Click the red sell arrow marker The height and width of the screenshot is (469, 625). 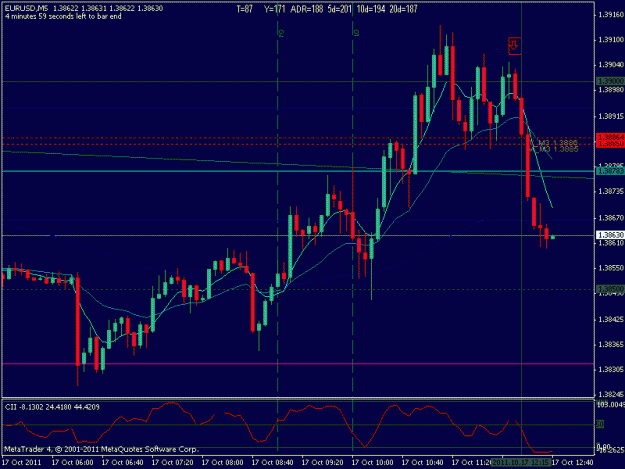point(514,45)
